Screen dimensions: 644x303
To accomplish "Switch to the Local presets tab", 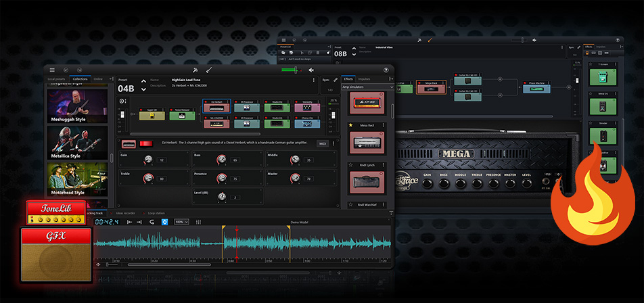I will pyautogui.click(x=56, y=79).
